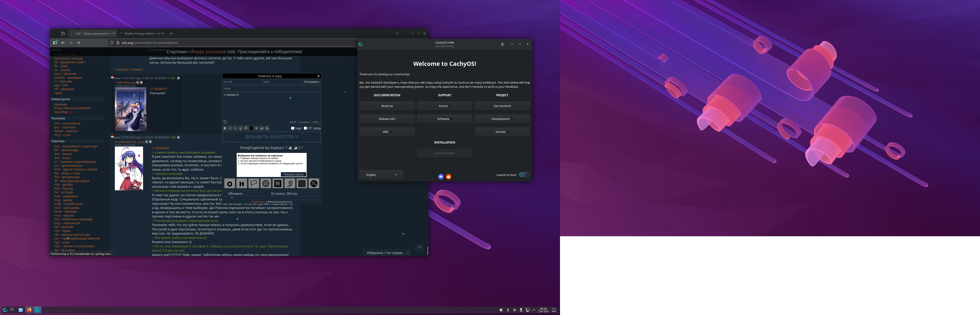The height and width of the screenshot is (315, 980).
Task: Open the English language dropdown
Action: point(381,175)
